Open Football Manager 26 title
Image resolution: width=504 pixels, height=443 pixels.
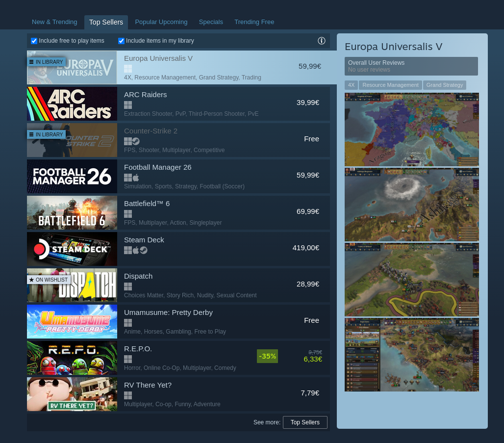coord(157,167)
